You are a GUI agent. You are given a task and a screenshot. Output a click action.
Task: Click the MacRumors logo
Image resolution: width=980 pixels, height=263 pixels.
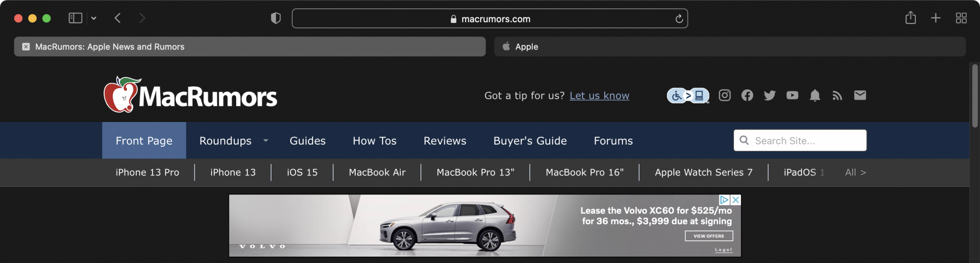(190, 95)
